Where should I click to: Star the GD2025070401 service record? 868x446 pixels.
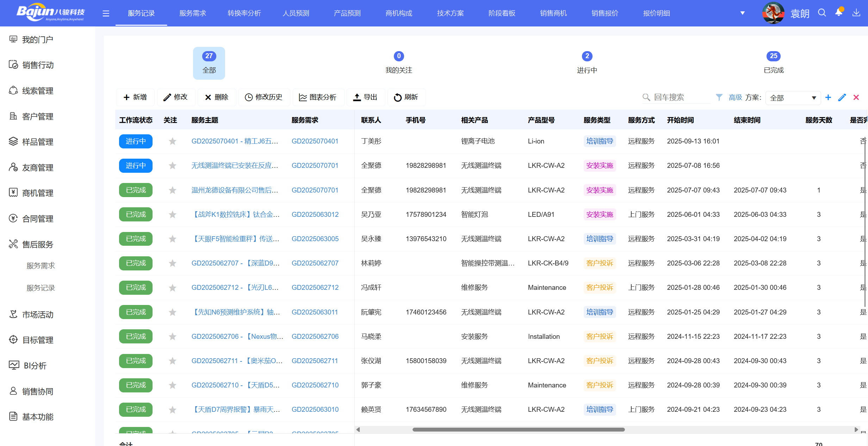coord(172,141)
